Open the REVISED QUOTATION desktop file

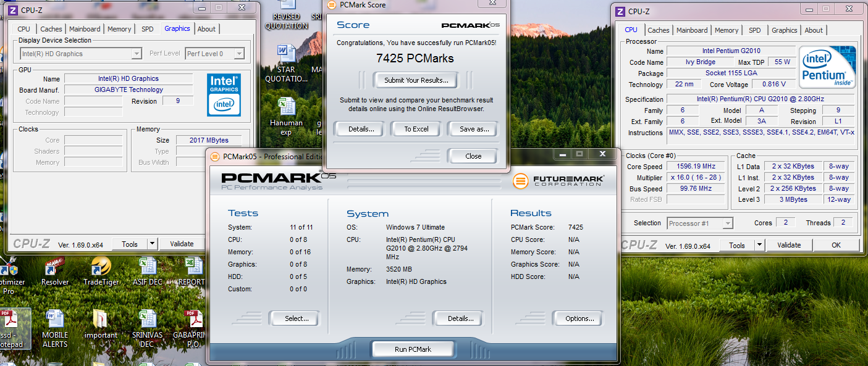click(x=286, y=15)
